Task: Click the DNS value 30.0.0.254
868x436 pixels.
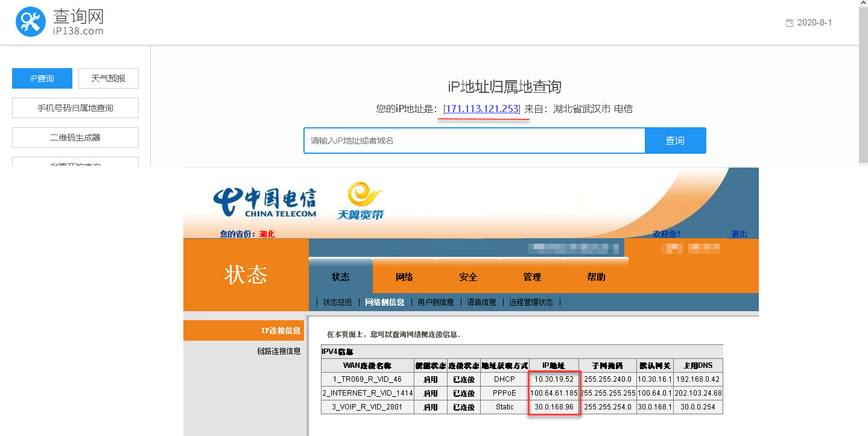Action: coord(699,407)
